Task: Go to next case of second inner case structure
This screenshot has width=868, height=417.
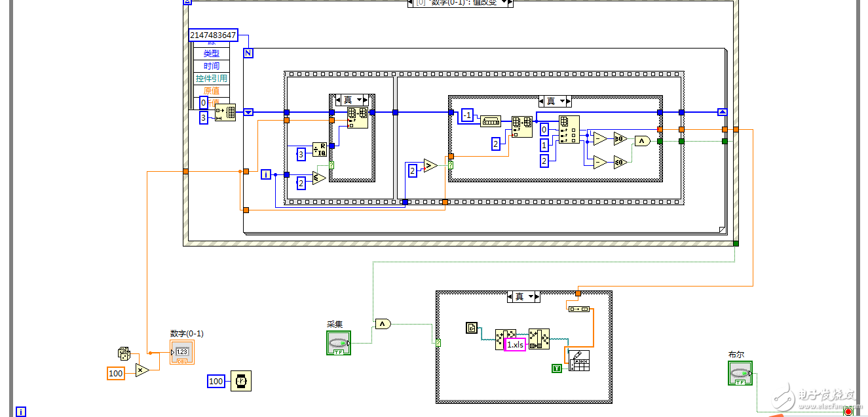Action: (x=569, y=101)
